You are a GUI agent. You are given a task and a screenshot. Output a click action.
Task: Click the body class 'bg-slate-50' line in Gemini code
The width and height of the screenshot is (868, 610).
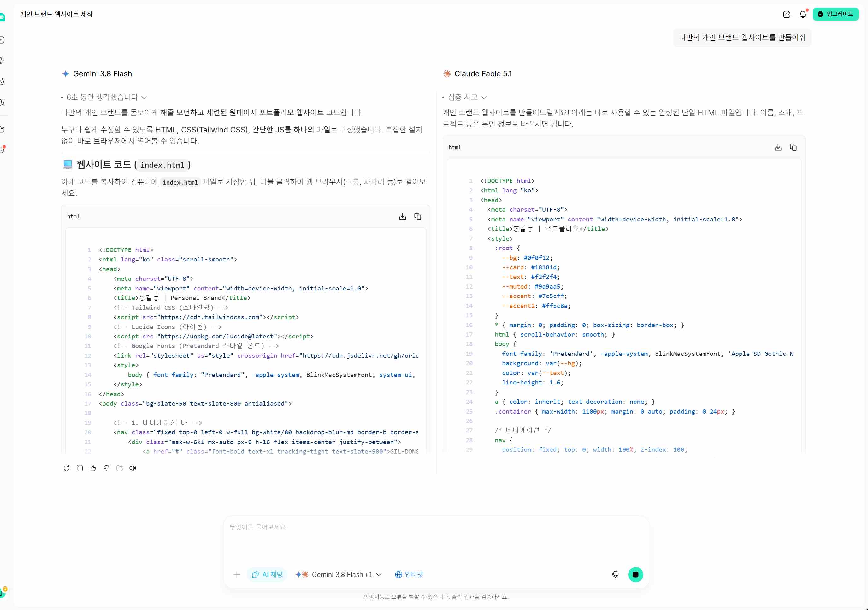click(195, 404)
